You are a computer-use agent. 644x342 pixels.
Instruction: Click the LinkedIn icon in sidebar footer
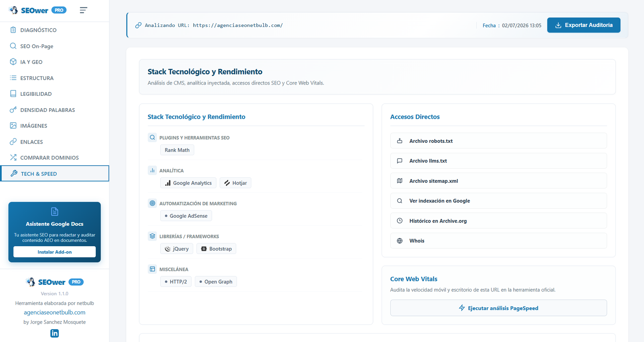coord(55,333)
